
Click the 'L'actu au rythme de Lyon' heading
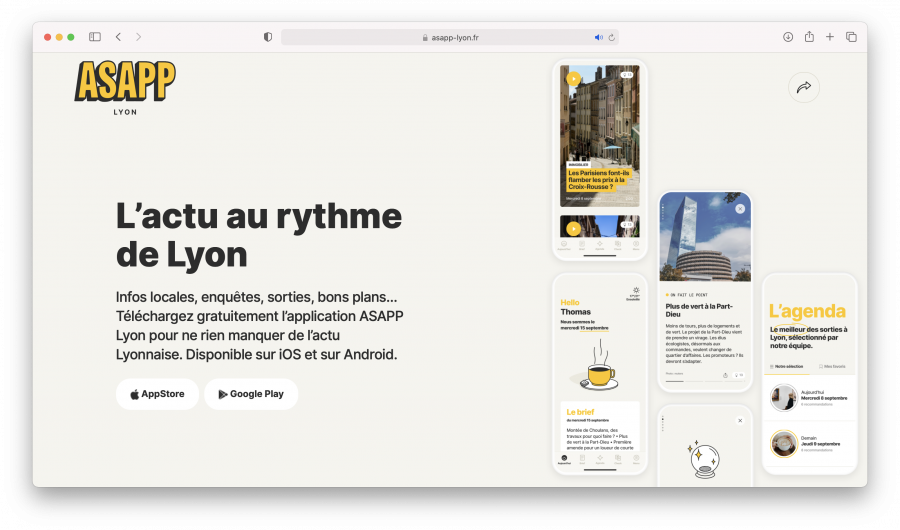coord(259,235)
